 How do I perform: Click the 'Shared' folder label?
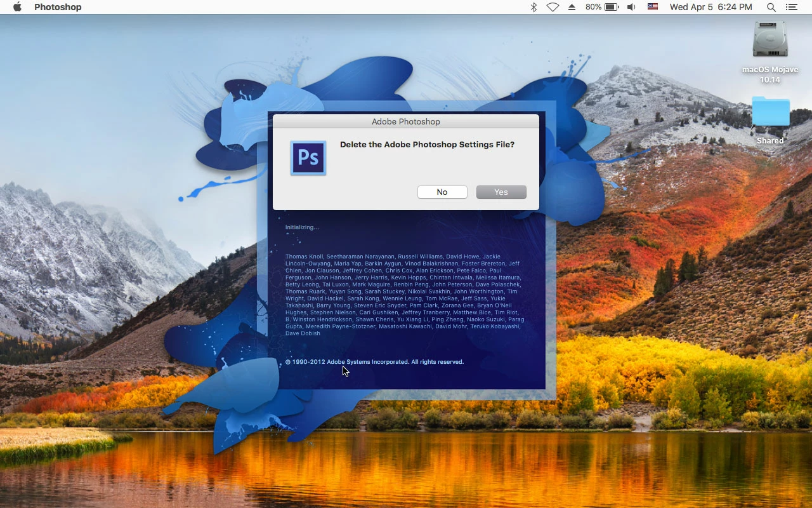click(x=770, y=141)
